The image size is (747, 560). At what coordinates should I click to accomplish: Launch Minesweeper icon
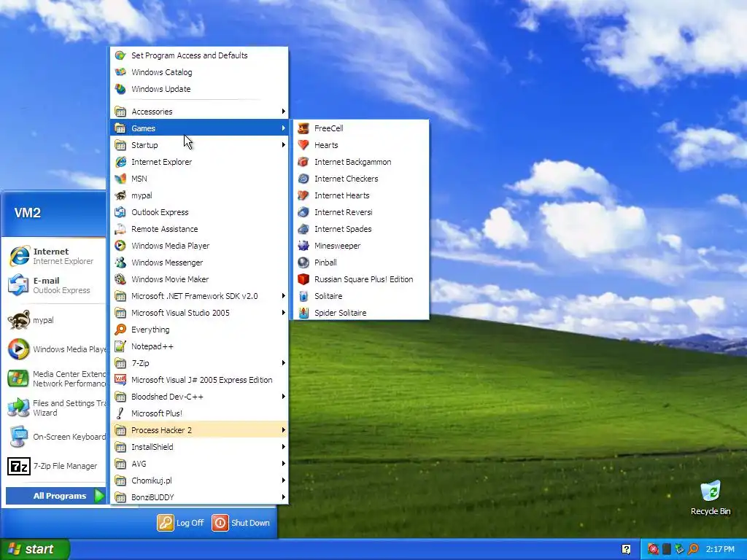303,246
